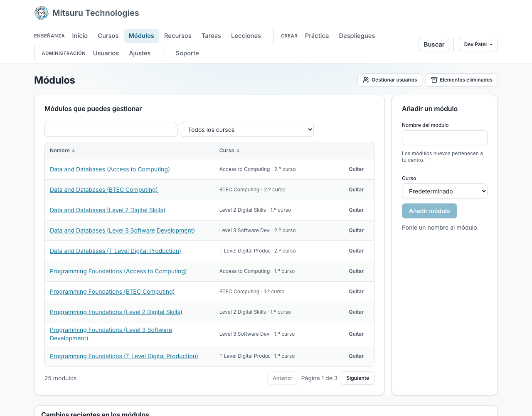Click the users icon in Gestionar usuarios
Image resolution: width=532 pixels, height=416 pixels.
click(366, 80)
